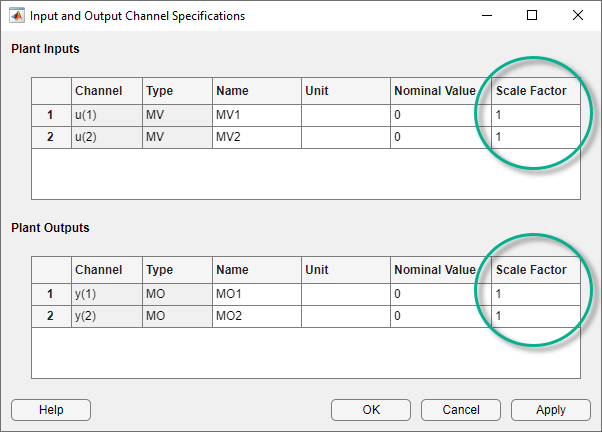The image size is (602, 432).
Task: Select row 1 header in Plant Inputs
Action: pos(51,115)
